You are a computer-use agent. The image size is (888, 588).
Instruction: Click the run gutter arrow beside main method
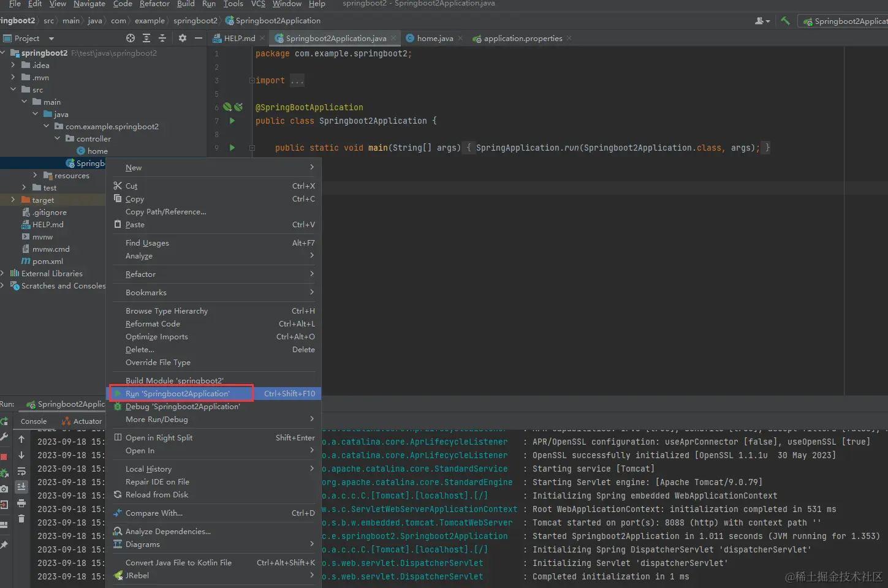click(x=232, y=148)
